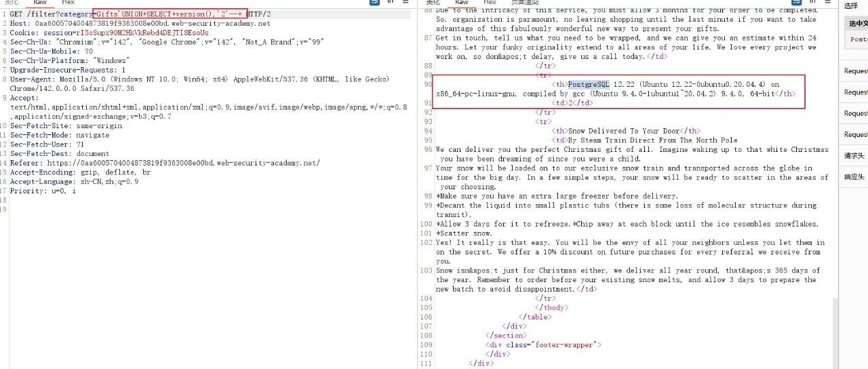Screen dimensions: 868x369
Task: Click the Sec-Ch-Ua-Mobile: ?0 header
Action: click(52, 52)
